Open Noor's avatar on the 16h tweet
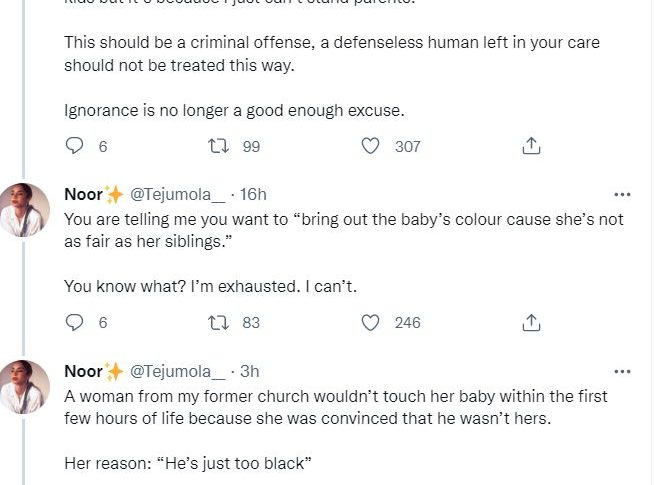 pos(25,210)
